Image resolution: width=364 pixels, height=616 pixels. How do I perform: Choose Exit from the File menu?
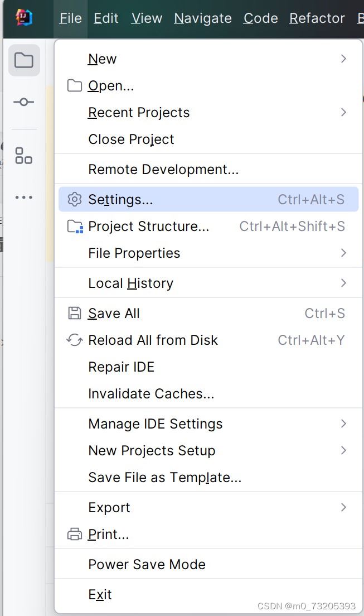click(x=100, y=594)
